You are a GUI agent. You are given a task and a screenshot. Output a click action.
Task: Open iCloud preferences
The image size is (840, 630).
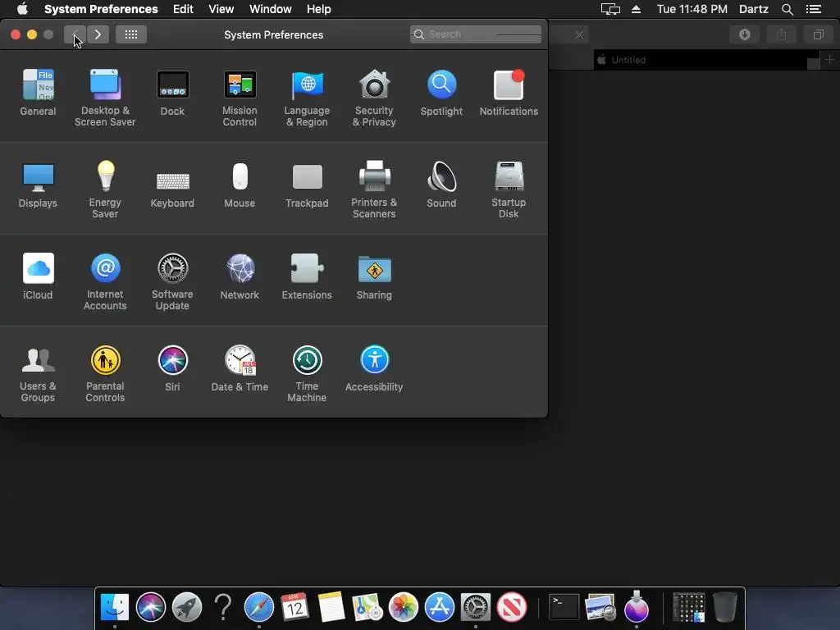38,276
